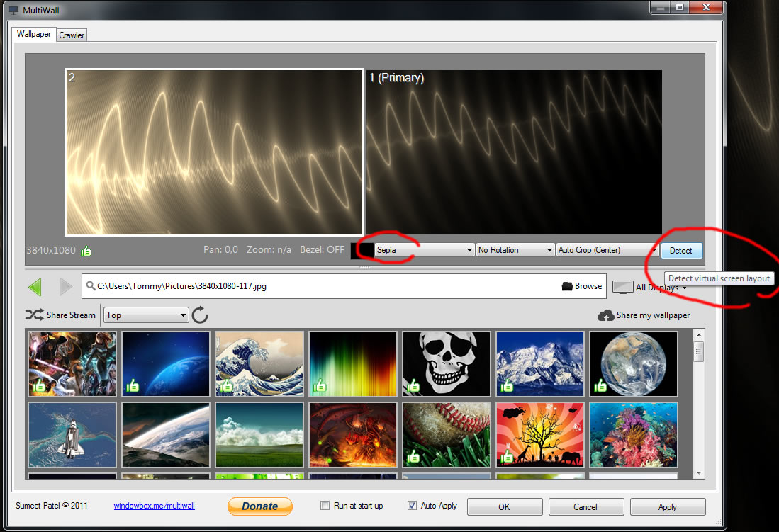The height and width of the screenshot is (532, 779).
Task: Click the All Displays monitor icon
Action: click(x=623, y=287)
